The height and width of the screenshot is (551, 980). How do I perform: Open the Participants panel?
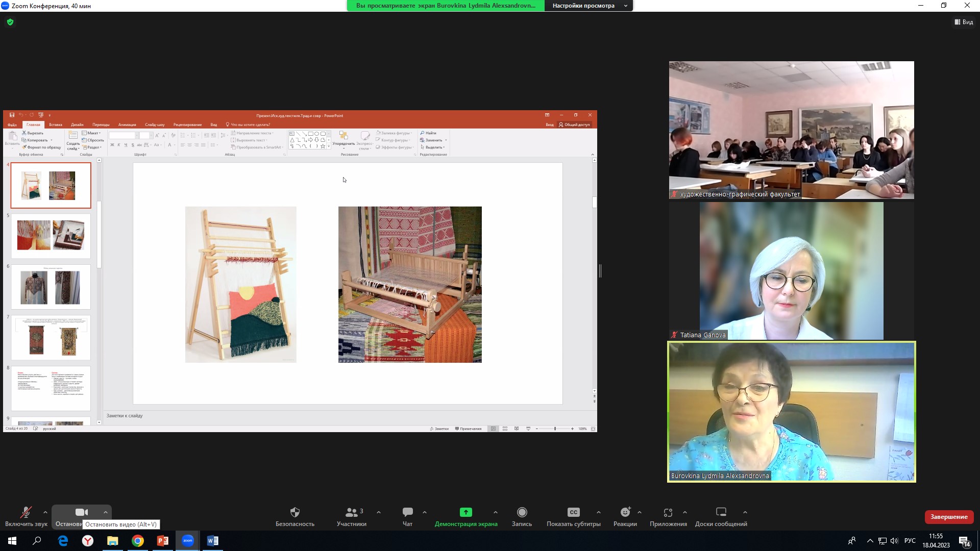point(351,512)
